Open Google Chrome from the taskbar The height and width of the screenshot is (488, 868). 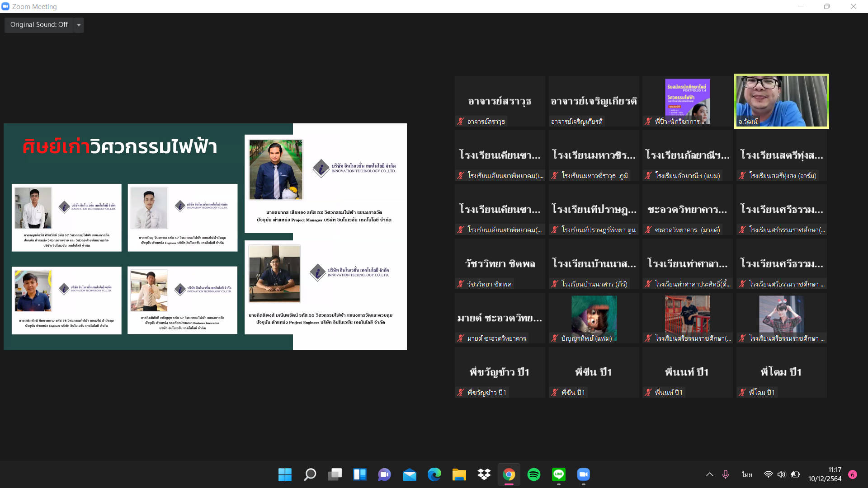(x=509, y=474)
